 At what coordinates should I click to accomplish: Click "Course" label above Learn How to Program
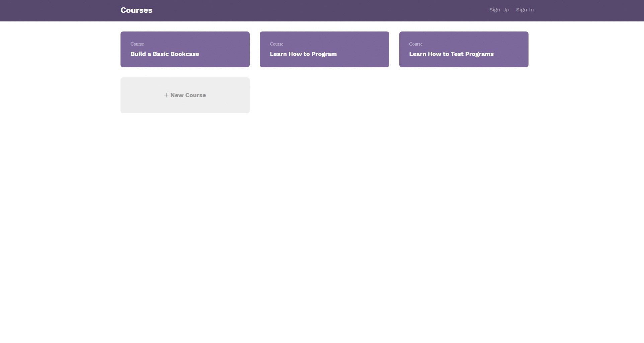[x=276, y=44]
